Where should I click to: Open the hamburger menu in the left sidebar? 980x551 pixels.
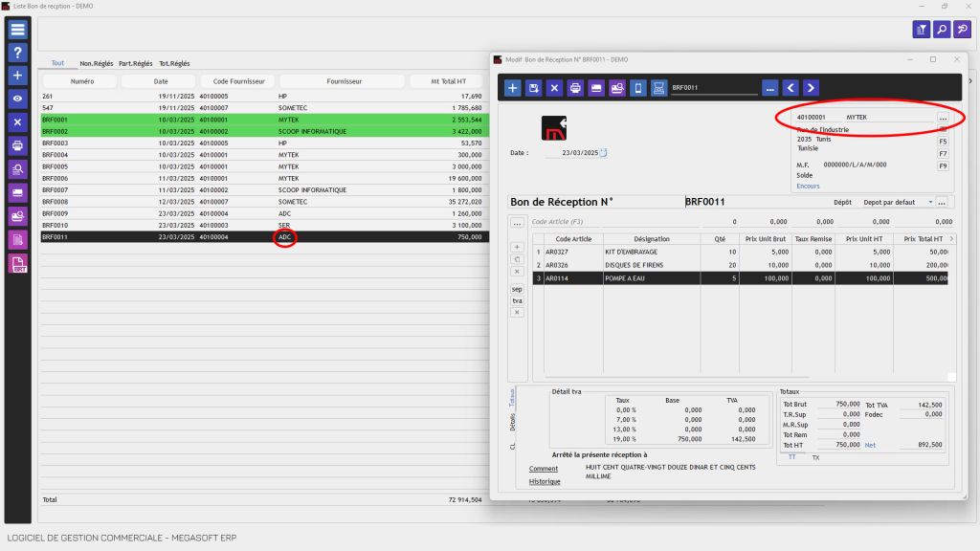point(17,30)
